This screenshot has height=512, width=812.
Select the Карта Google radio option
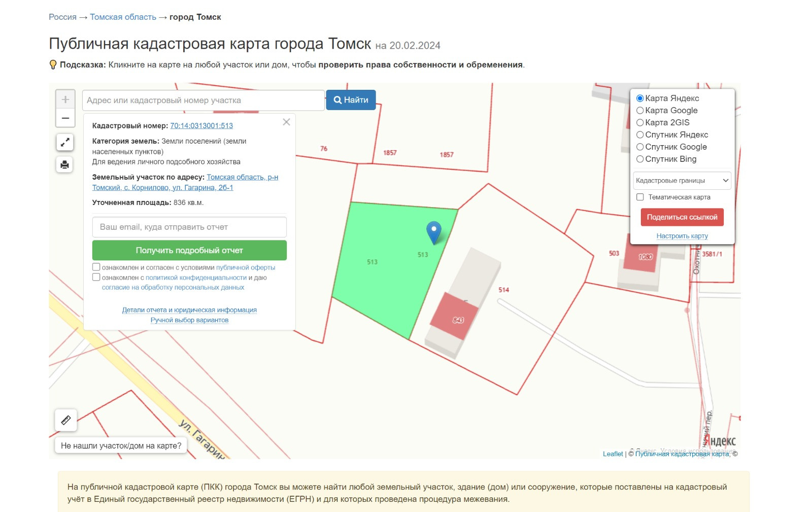(x=640, y=111)
